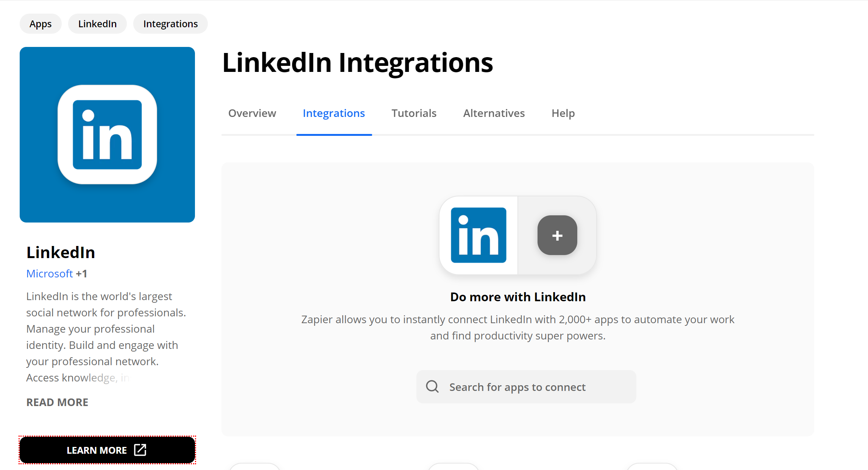Click the LinkedIn icon in connect card
Image resolution: width=868 pixels, height=470 pixels.
(x=478, y=235)
